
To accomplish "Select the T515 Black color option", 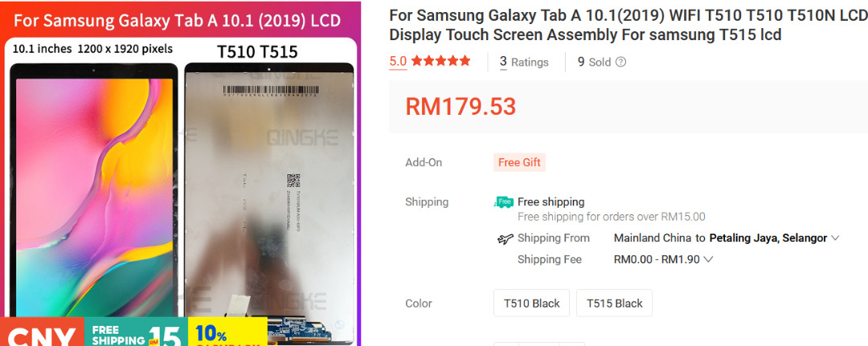I will [614, 303].
